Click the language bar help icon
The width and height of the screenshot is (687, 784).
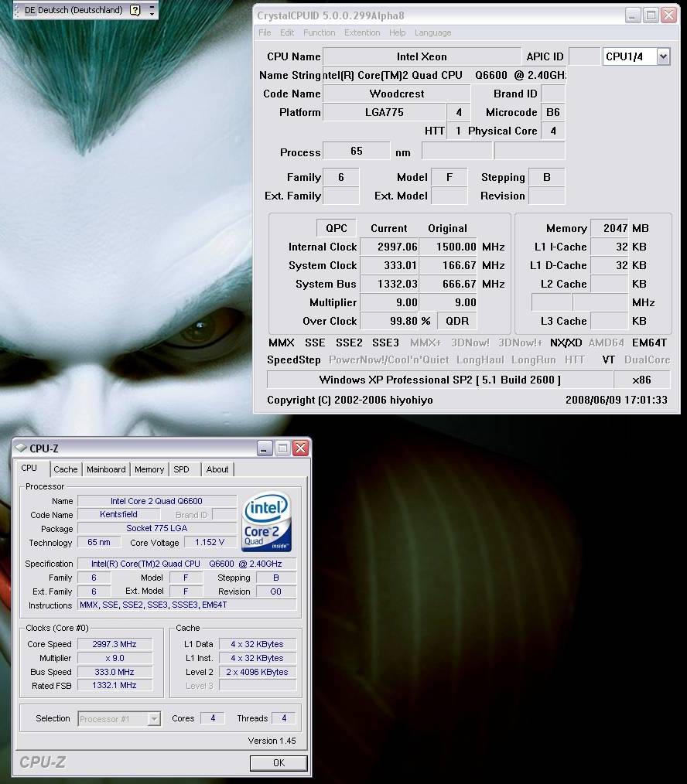[135, 10]
